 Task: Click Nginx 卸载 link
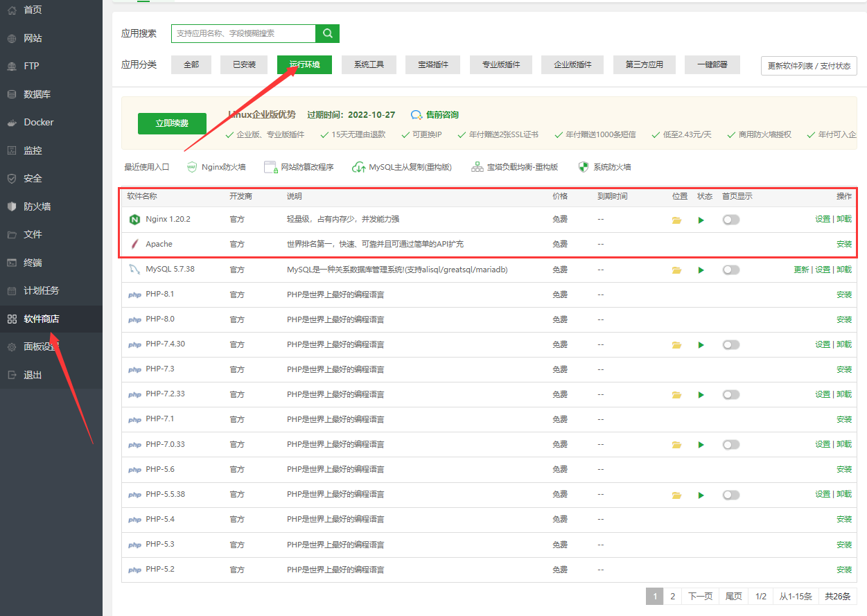coord(844,219)
